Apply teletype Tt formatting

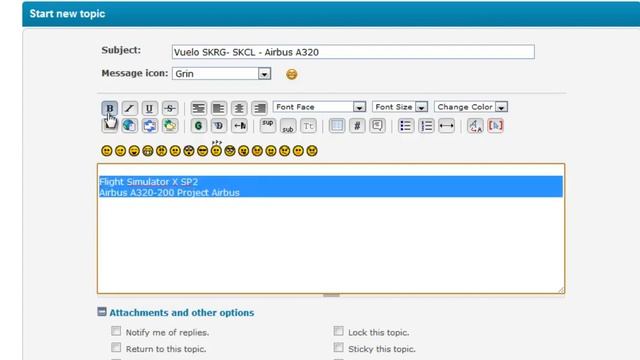point(309,126)
